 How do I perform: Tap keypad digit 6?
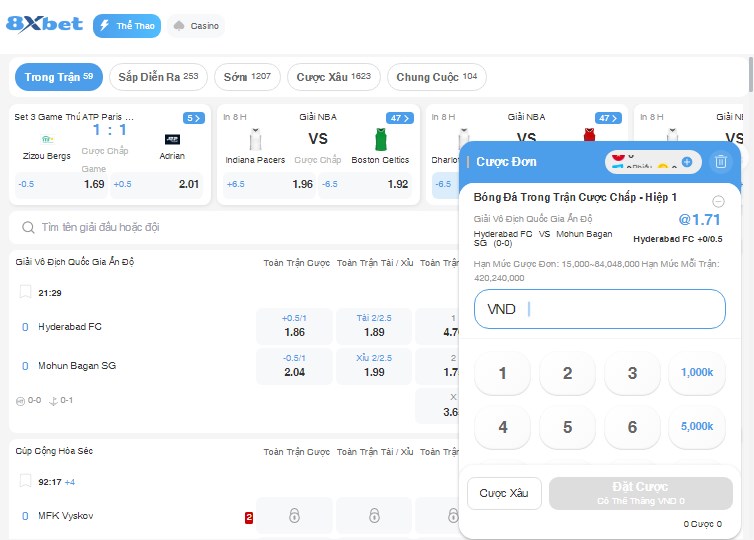point(632,427)
